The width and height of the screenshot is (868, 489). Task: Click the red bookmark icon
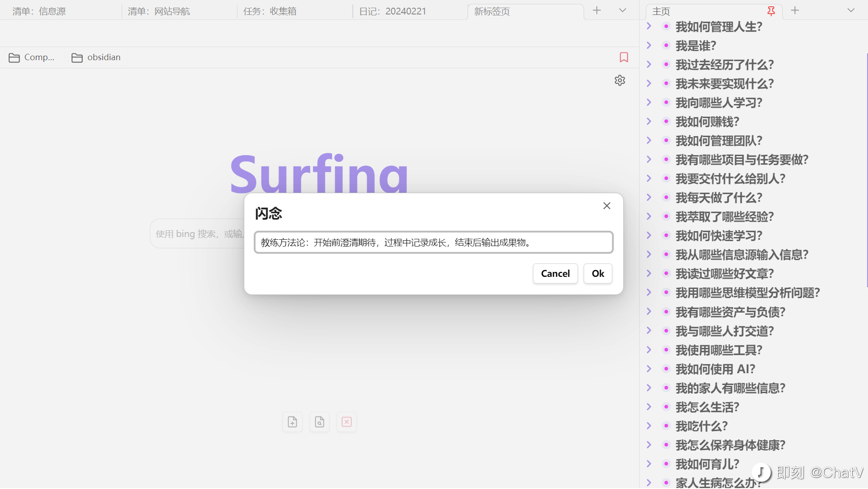(624, 57)
